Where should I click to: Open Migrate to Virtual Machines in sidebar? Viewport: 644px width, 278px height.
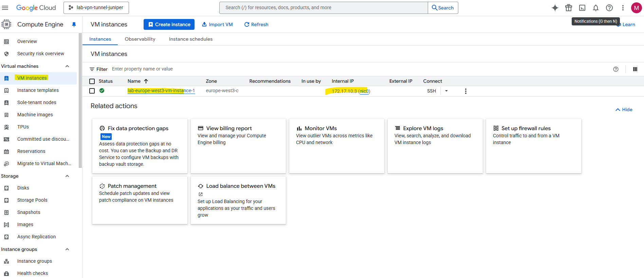tap(44, 163)
